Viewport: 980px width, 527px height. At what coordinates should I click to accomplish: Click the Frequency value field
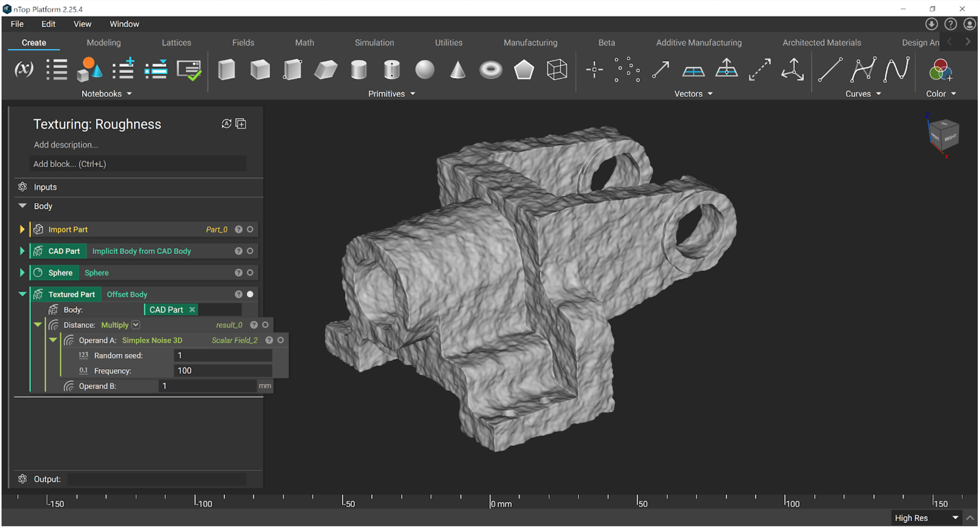tap(223, 371)
